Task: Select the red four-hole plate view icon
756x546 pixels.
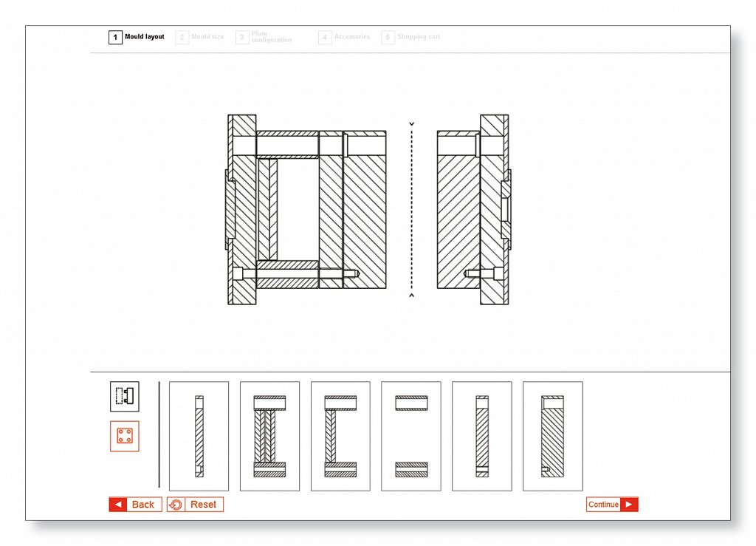Action: [124, 436]
